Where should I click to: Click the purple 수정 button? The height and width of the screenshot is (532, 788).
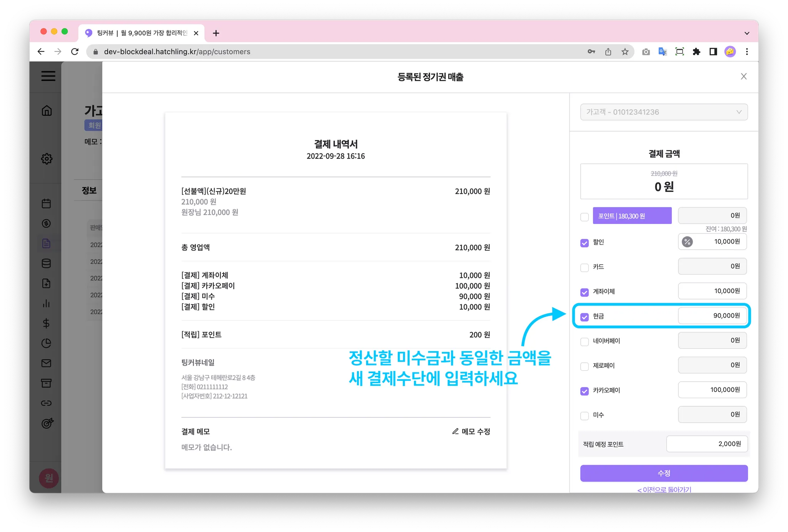(x=664, y=473)
